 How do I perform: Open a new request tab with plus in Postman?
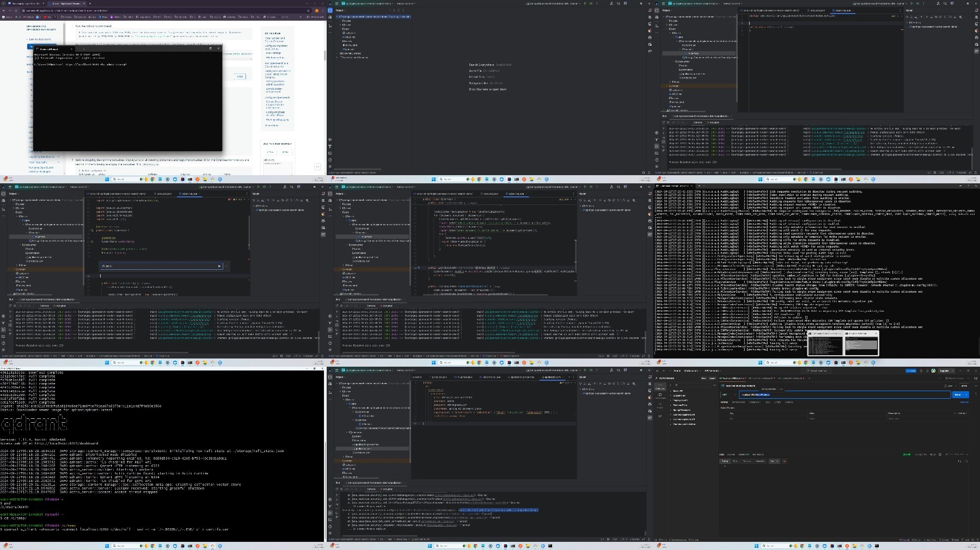809,378
